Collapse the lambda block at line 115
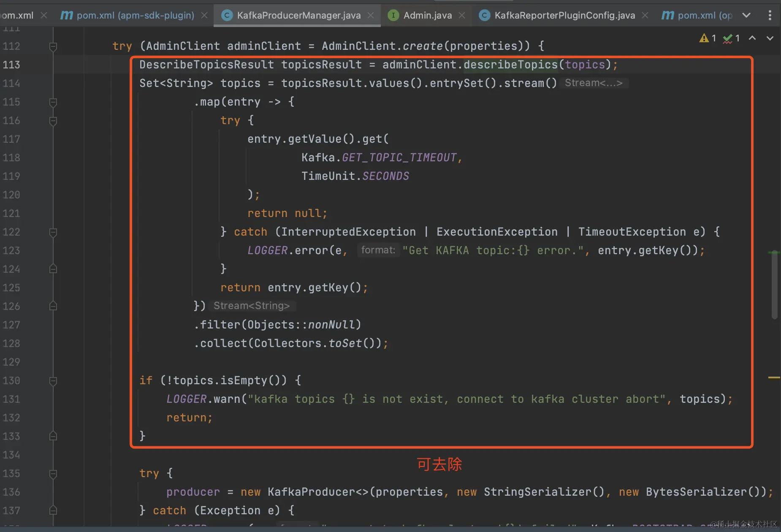The height and width of the screenshot is (532, 781). (53, 102)
